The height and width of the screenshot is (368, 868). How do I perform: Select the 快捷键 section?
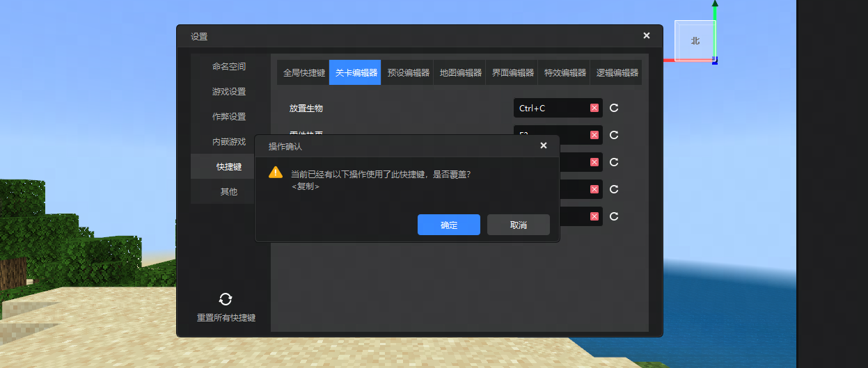pos(229,167)
